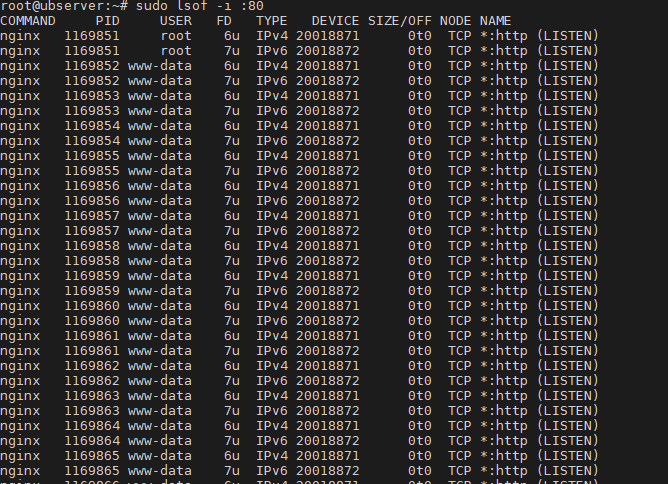Viewport: 668px width, 484px height.
Task: Click '(LISTEN)' in PID 1169859 IPv6 row
Action: pos(567,291)
